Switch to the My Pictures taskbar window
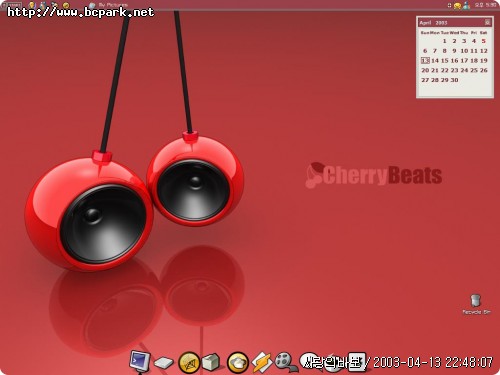Image resolution: width=500 pixels, height=375 pixels. click(109, 5)
